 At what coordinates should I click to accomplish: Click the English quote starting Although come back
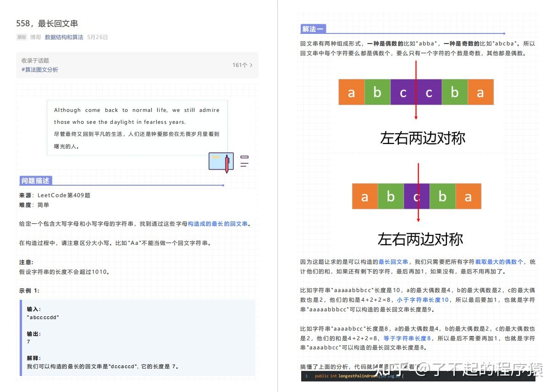137,116
